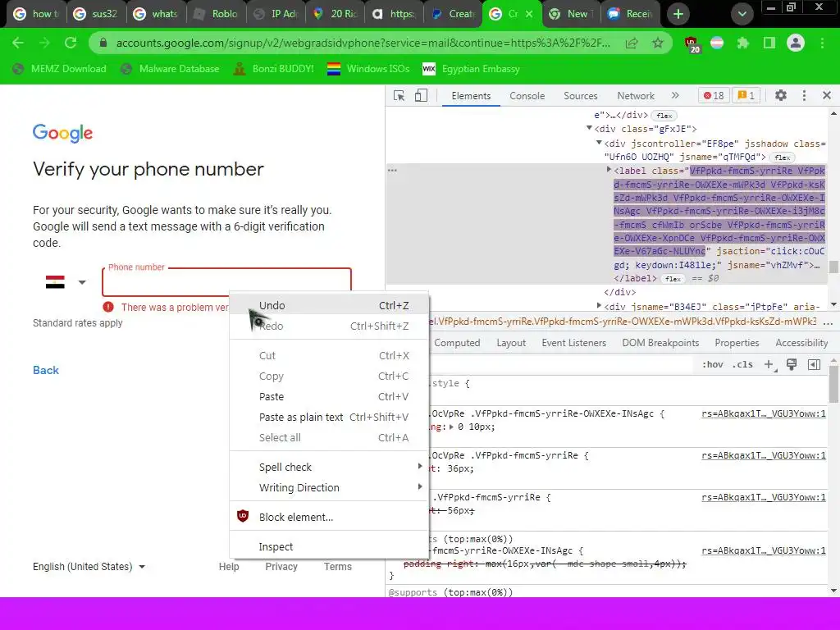Toggle browser side panel icon

pyautogui.click(x=769, y=43)
